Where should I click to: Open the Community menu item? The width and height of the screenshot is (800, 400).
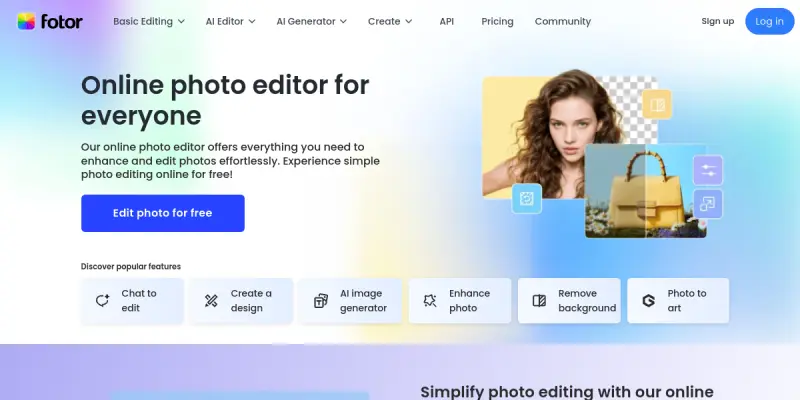[563, 21]
